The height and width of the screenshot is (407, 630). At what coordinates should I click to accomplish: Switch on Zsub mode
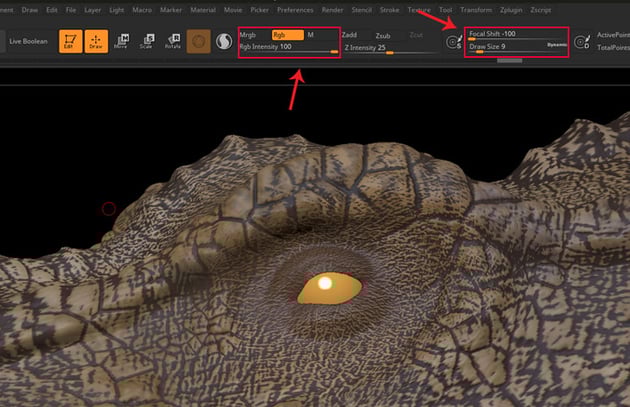click(384, 34)
